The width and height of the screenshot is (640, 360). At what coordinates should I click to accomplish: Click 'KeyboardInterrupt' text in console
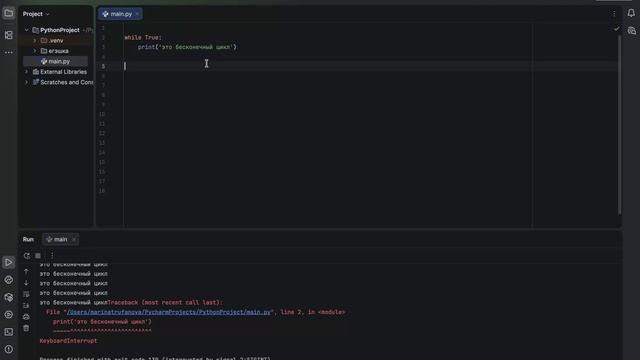[x=68, y=341]
